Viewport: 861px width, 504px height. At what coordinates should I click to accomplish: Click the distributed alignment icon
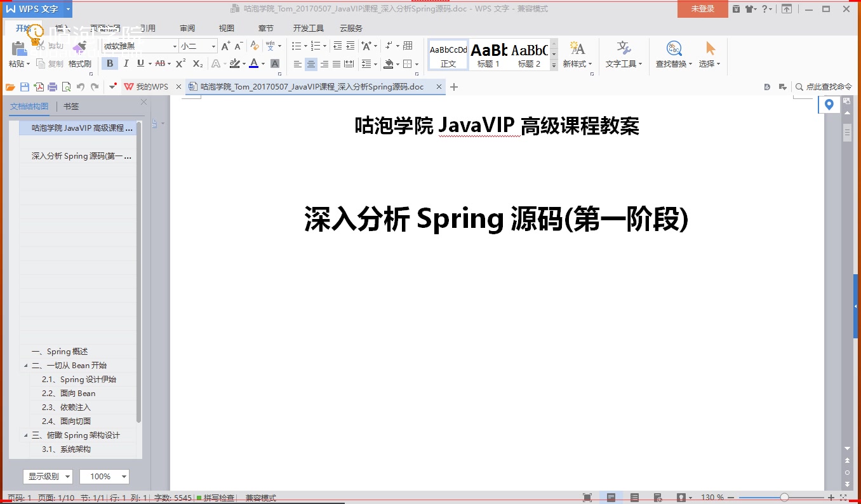click(350, 64)
